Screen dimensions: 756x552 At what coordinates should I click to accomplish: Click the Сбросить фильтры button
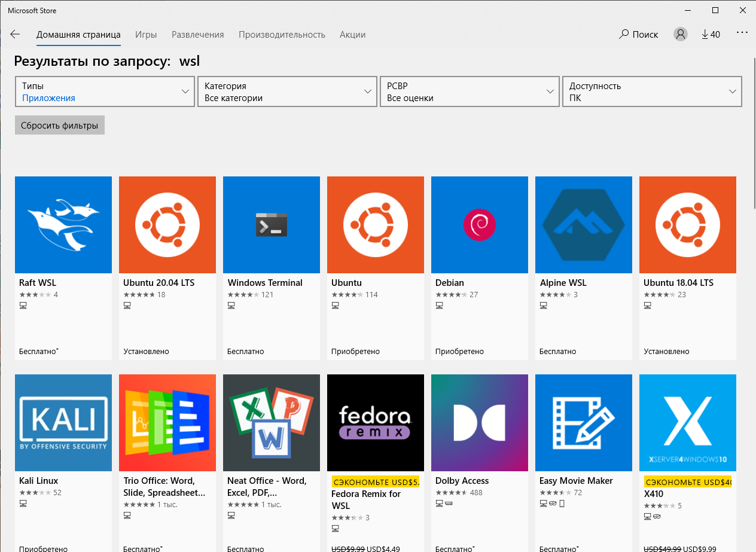60,125
